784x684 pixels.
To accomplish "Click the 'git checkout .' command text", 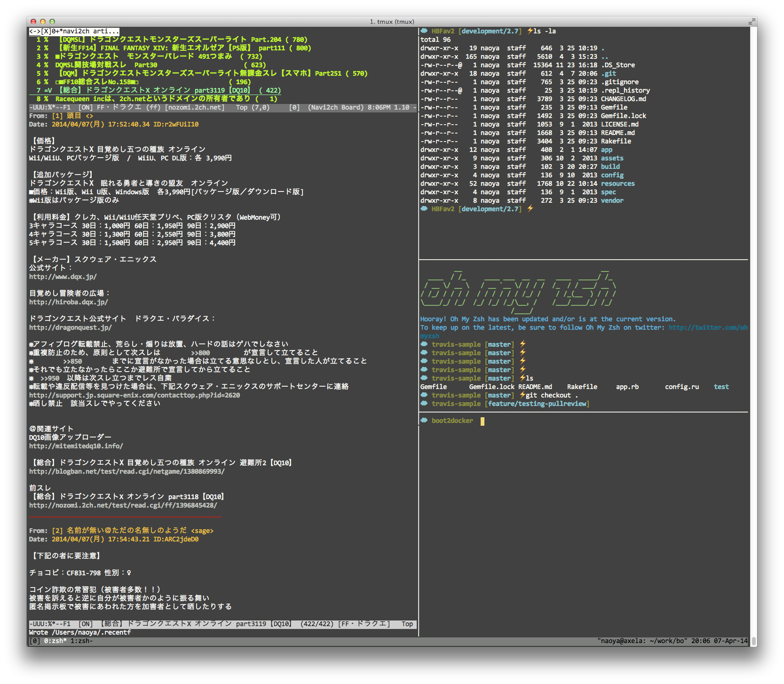I will point(552,395).
